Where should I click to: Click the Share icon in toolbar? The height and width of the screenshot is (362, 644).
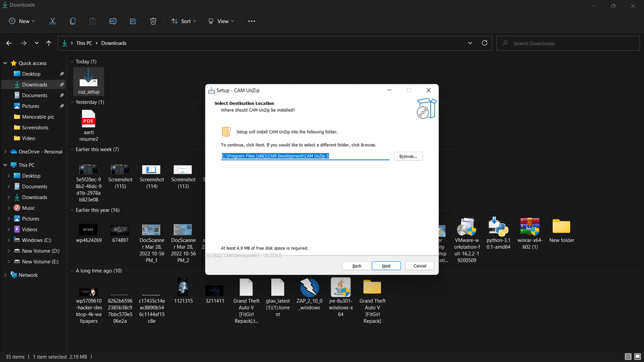click(133, 21)
